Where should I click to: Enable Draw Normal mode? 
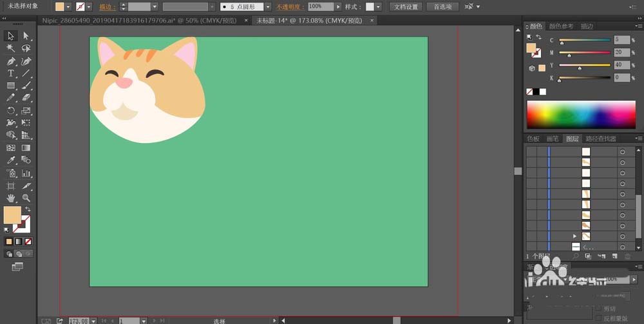[9, 254]
